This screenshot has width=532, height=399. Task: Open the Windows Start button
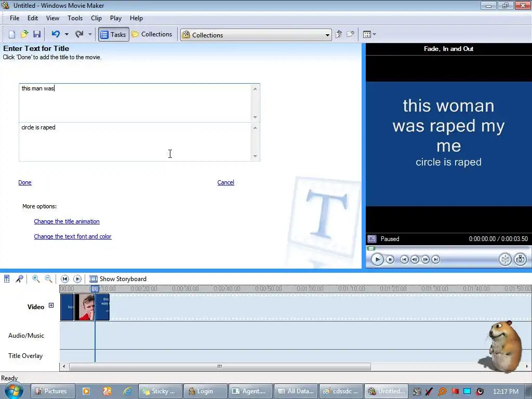pos(14,391)
